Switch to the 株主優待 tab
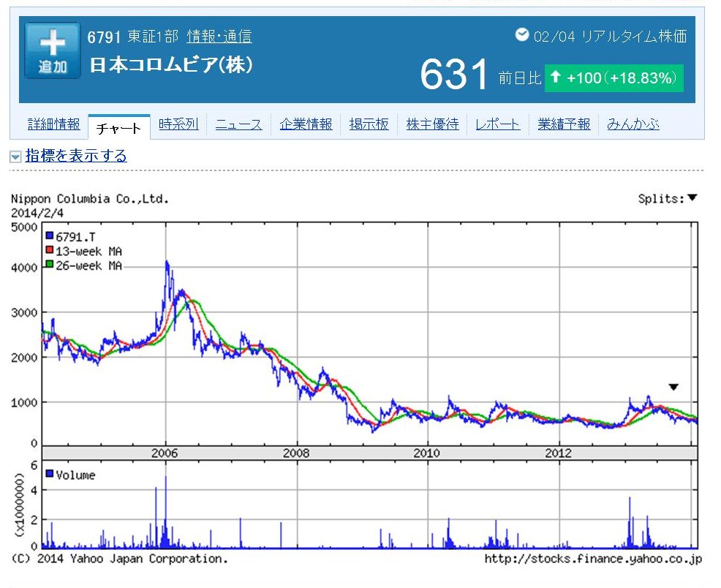This screenshot has height=588, width=721. (433, 124)
